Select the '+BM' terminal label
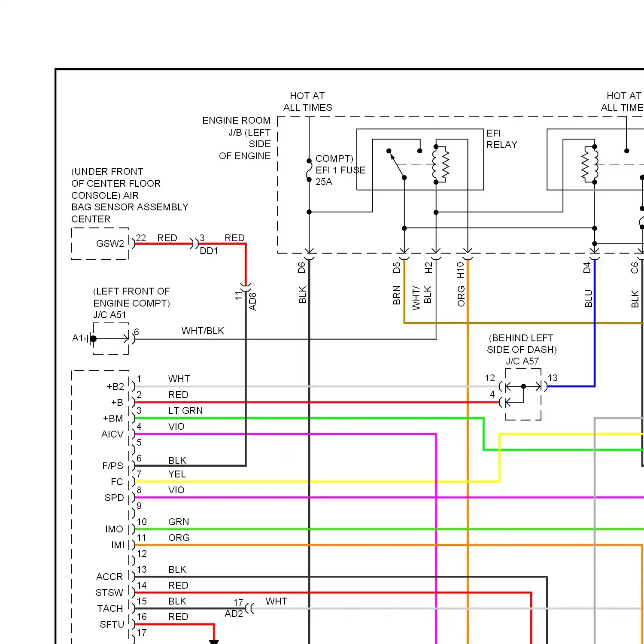Screen dimensions: 644x644 pyautogui.click(x=113, y=418)
